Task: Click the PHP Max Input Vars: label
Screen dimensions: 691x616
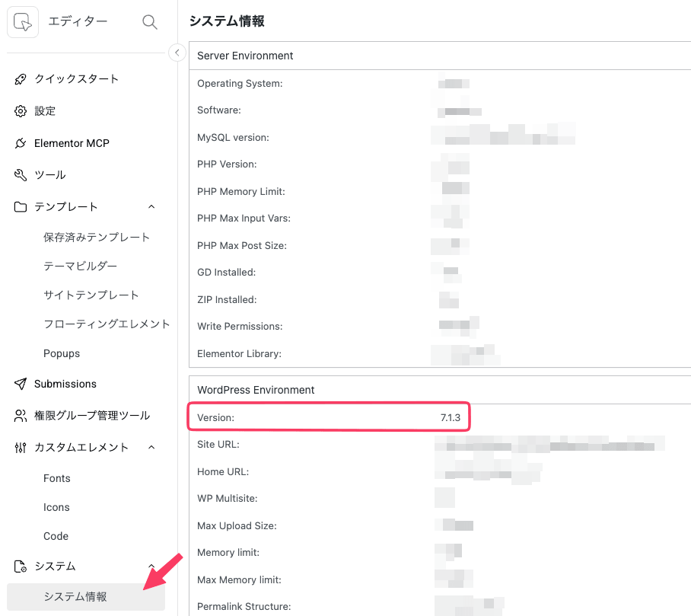Action: (x=244, y=219)
